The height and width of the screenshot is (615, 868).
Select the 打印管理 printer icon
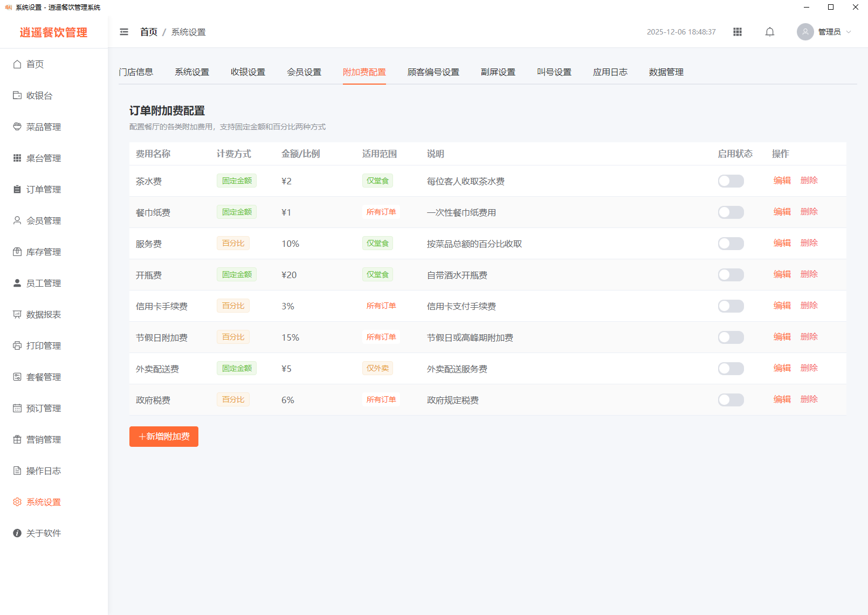tap(17, 345)
